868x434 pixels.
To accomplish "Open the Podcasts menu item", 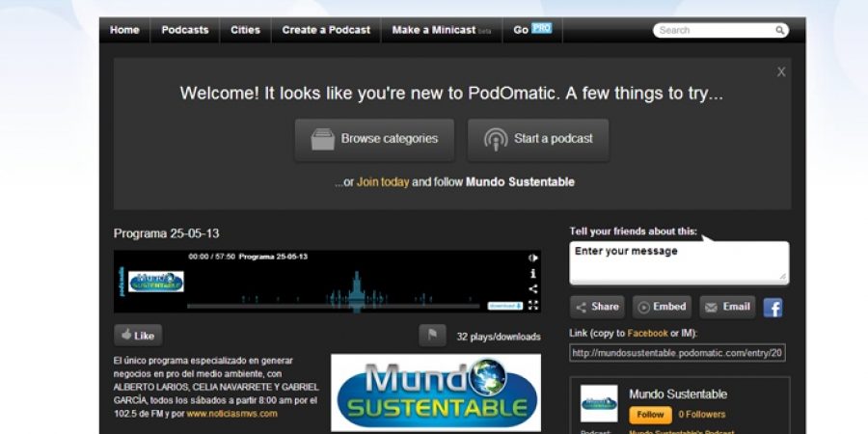I will [185, 31].
